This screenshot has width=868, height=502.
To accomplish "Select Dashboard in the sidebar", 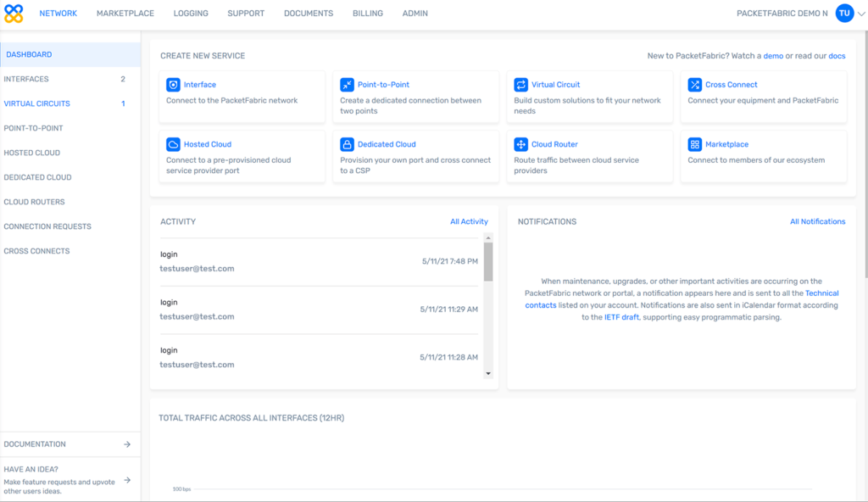I will 70,54.
